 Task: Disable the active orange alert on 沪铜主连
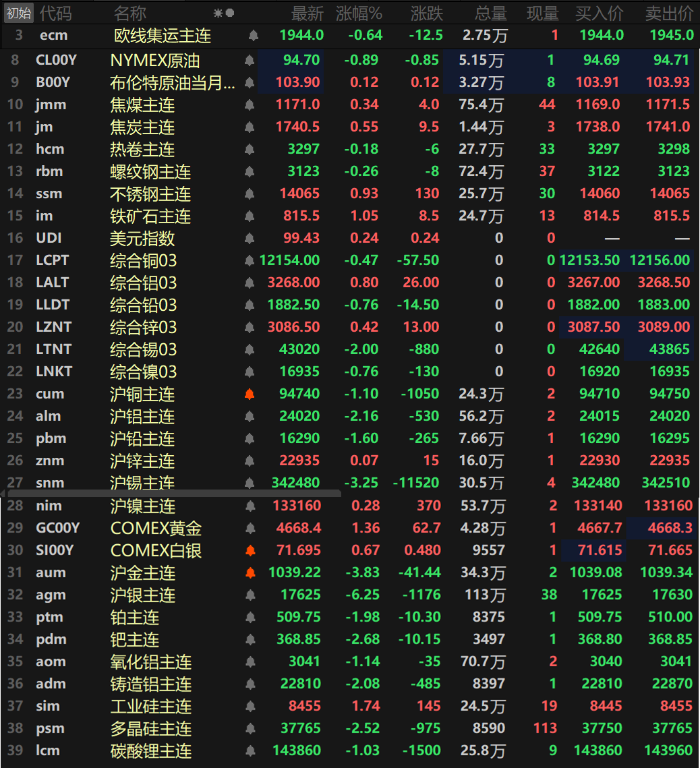pos(249,394)
